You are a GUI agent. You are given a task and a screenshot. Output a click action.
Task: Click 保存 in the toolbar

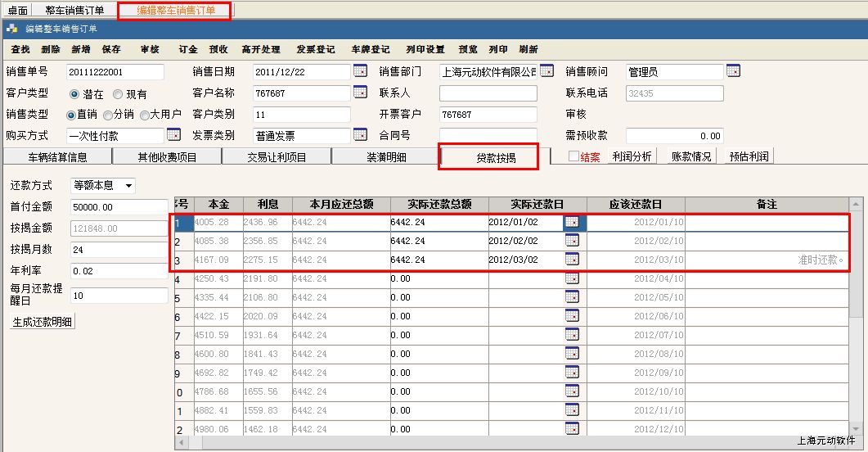111,49
